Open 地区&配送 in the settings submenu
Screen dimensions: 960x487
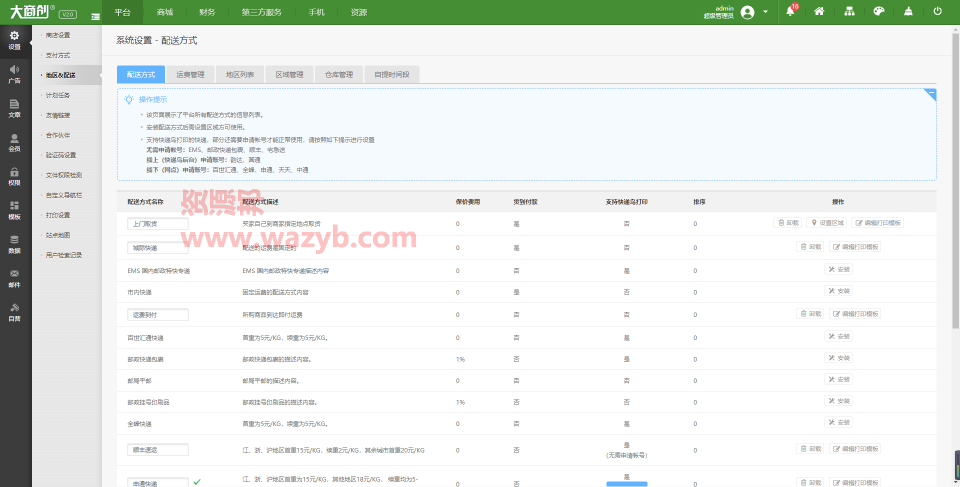[x=61, y=75]
